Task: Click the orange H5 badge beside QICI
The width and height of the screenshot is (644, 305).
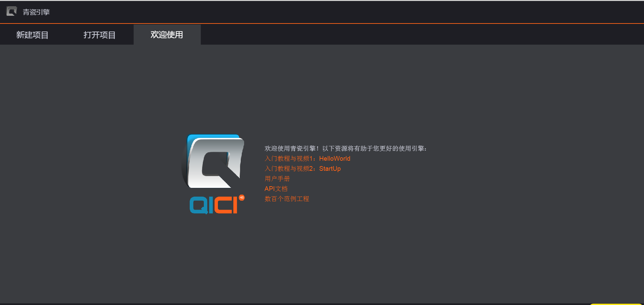Action: point(242,198)
